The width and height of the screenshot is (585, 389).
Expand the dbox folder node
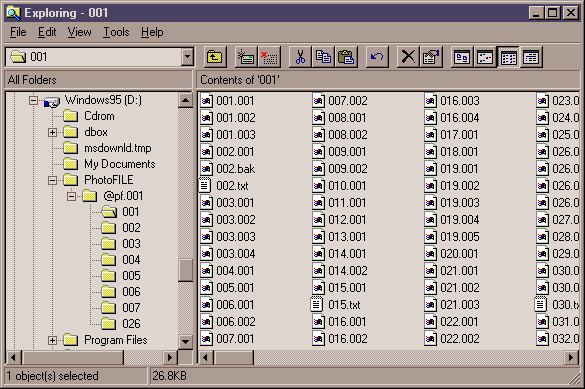pyautogui.click(x=52, y=132)
